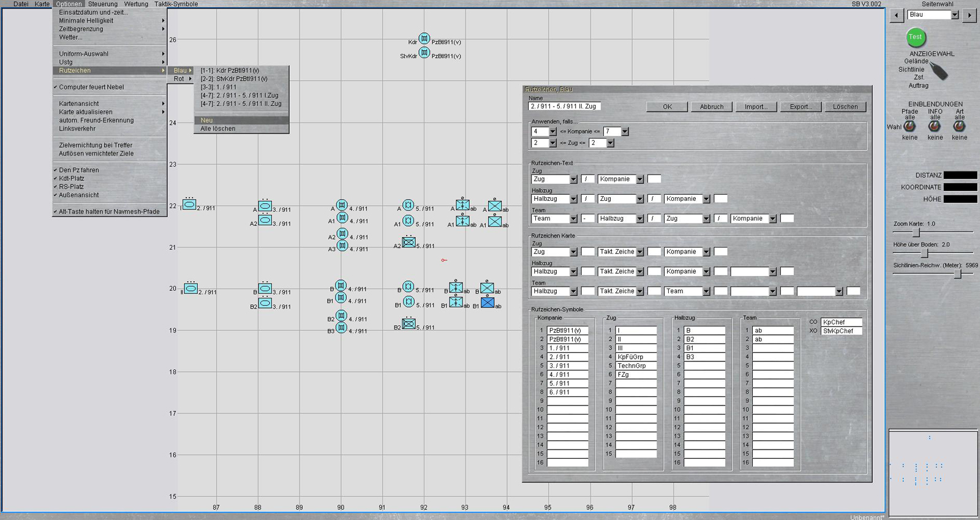
Task: Click the Name text field
Action: point(564,106)
